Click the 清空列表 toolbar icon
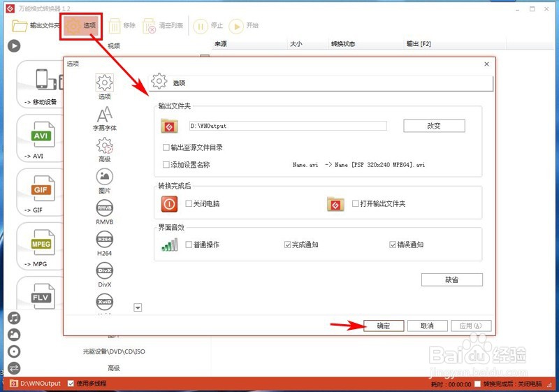Screen dimensions: 559x392 (x=149, y=26)
